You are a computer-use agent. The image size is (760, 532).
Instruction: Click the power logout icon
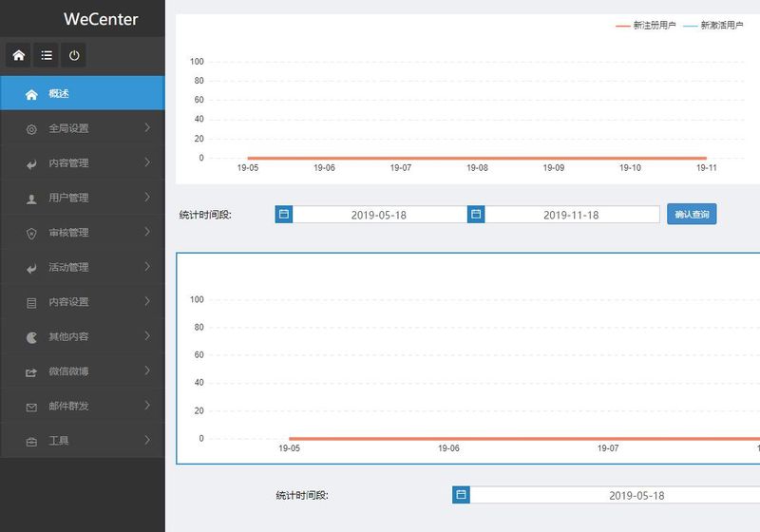[74, 56]
